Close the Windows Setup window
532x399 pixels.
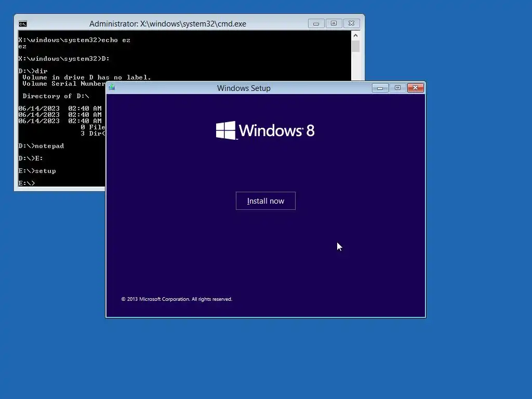(x=415, y=88)
